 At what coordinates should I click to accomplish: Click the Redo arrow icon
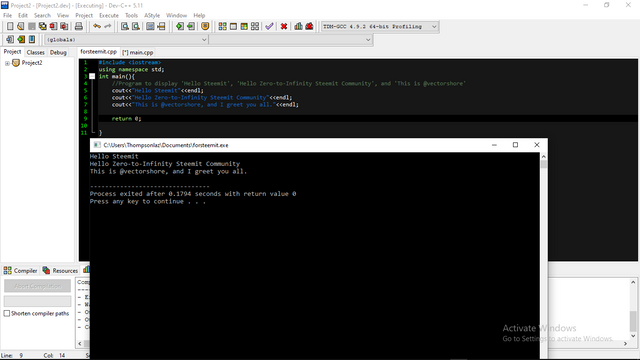[x=108, y=27]
